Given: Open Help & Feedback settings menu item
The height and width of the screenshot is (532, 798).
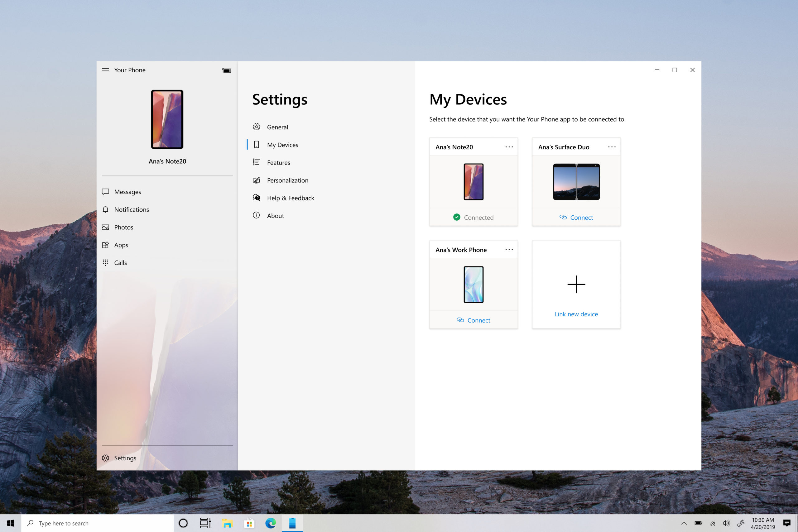Looking at the screenshot, I should (290, 198).
